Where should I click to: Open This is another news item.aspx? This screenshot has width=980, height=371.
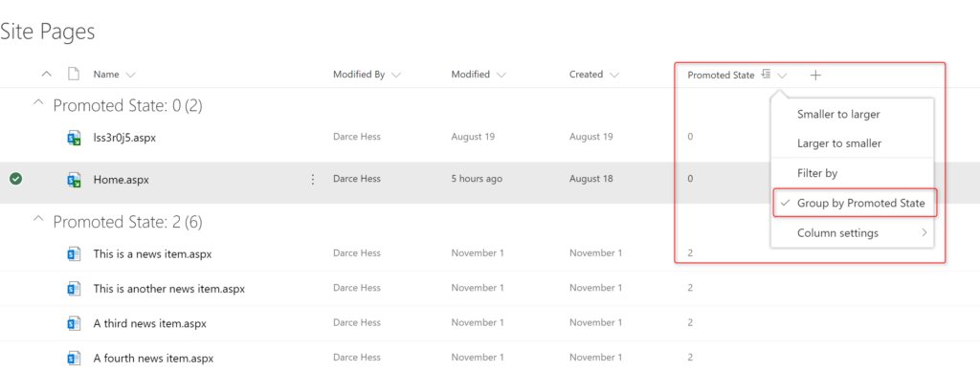point(168,289)
